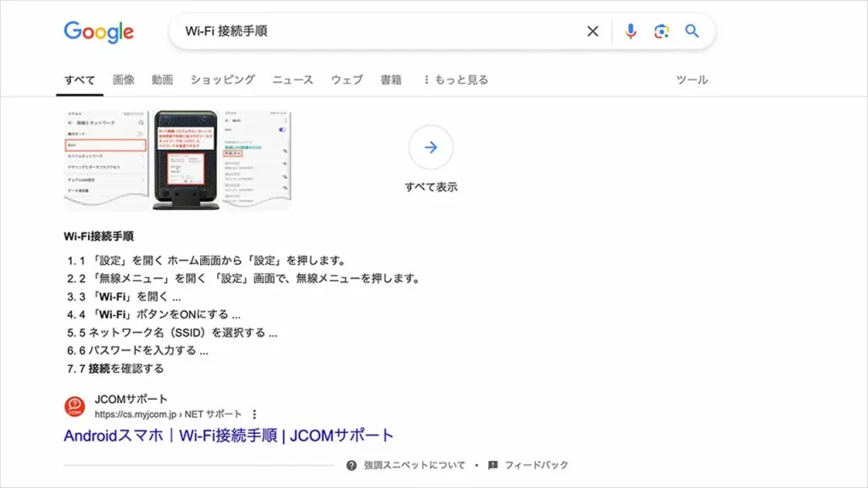Click the フィードバック link

[536, 465]
